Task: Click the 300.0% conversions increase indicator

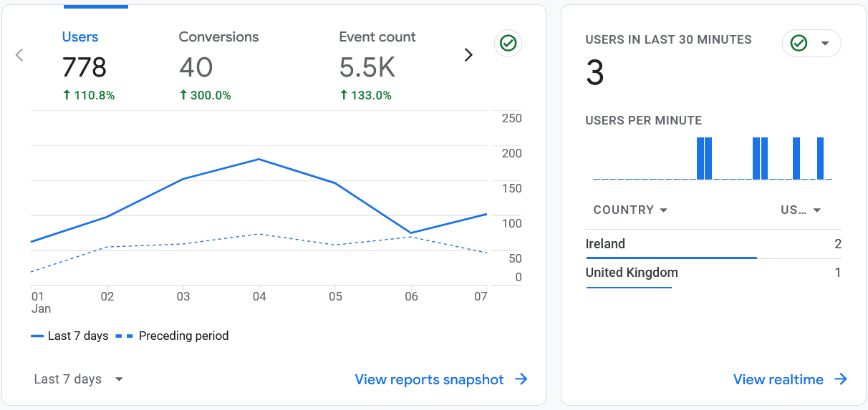Action: (x=205, y=95)
